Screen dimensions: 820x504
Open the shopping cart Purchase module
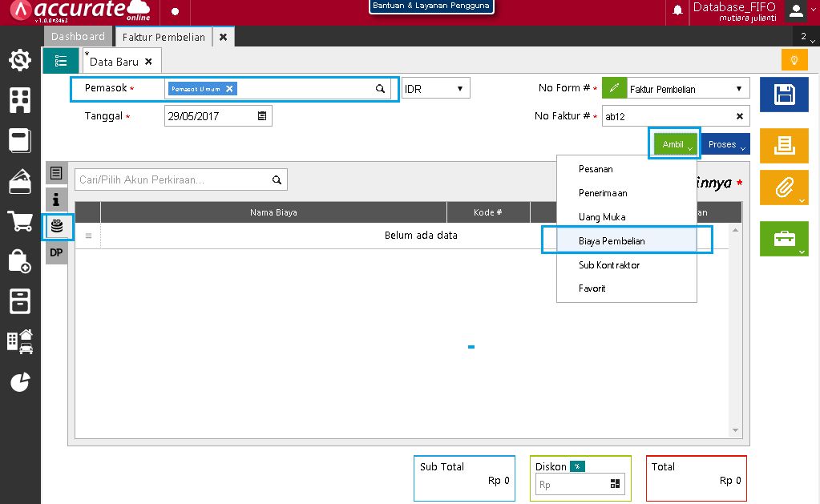[x=20, y=221]
